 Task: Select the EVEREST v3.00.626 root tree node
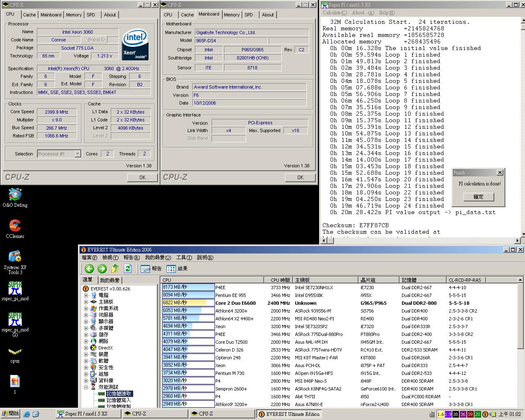coord(106,289)
